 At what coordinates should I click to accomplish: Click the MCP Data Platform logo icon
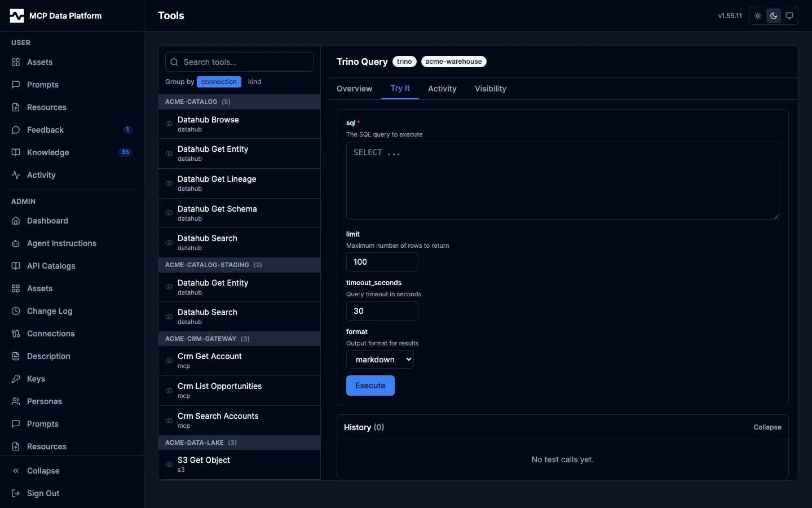(17, 16)
